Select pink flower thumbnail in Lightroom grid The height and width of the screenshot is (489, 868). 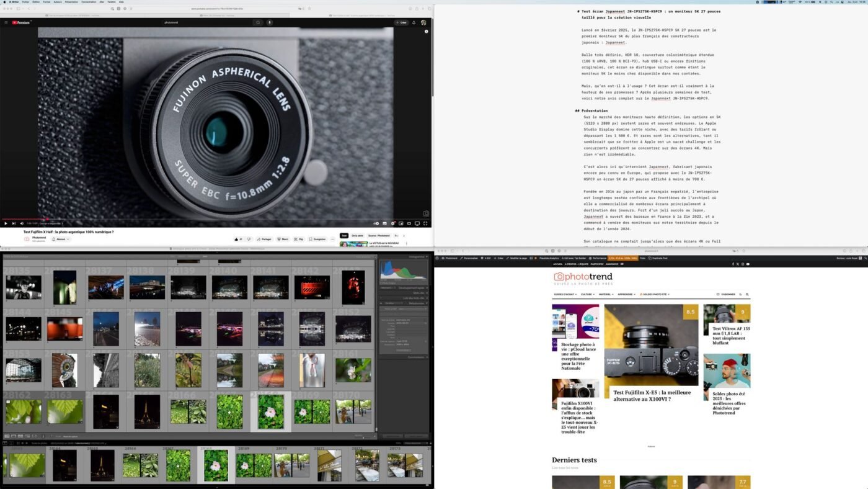coord(270,412)
